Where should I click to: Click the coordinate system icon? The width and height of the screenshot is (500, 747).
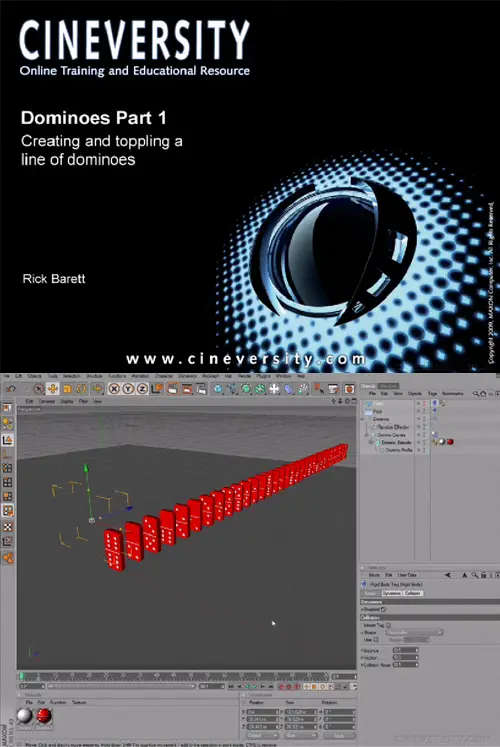coord(157,389)
